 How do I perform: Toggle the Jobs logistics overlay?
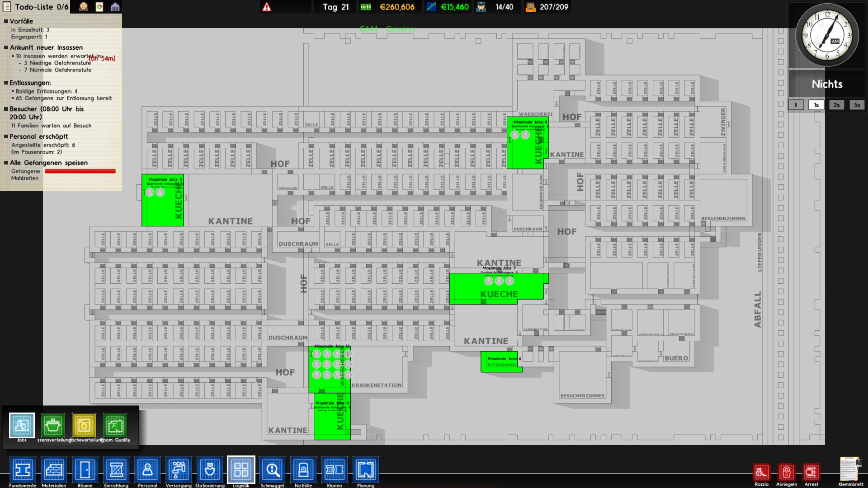(x=22, y=425)
